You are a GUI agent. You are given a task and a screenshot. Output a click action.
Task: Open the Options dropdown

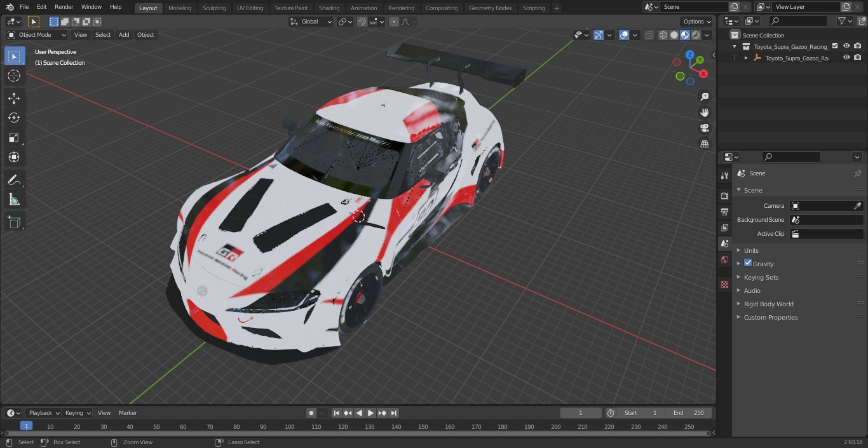pyautogui.click(x=698, y=22)
